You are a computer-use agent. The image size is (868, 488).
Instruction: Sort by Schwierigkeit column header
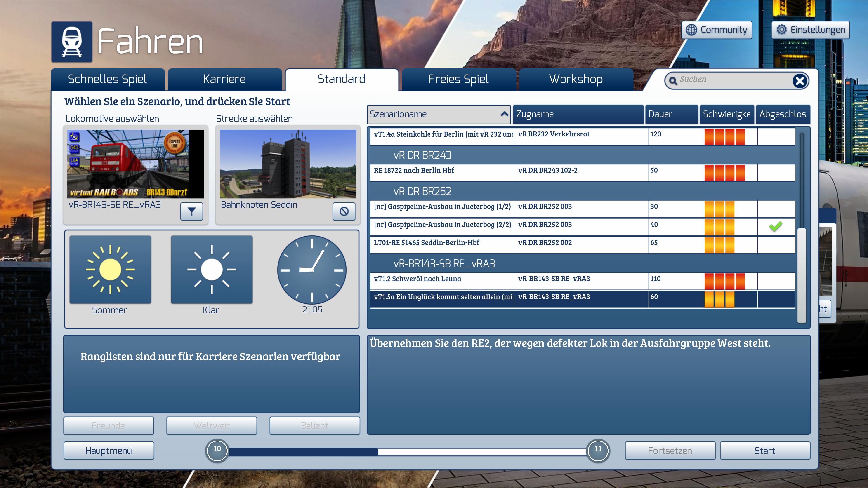click(726, 114)
